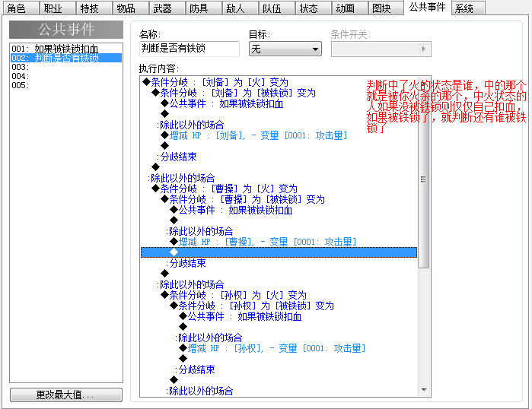Select 公共事件 call line under 曹操 branch

[279, 210]
